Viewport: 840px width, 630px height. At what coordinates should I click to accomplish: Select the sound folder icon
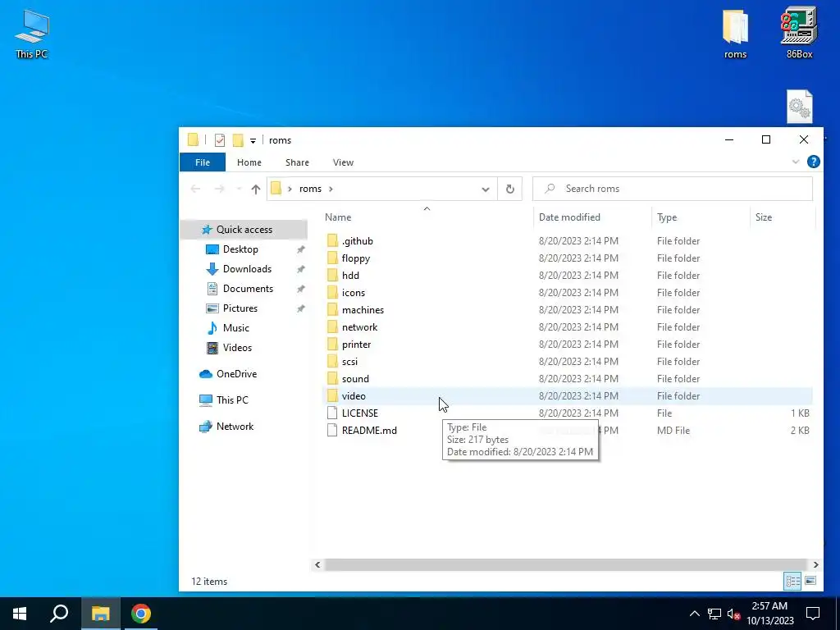click(332, 379)
